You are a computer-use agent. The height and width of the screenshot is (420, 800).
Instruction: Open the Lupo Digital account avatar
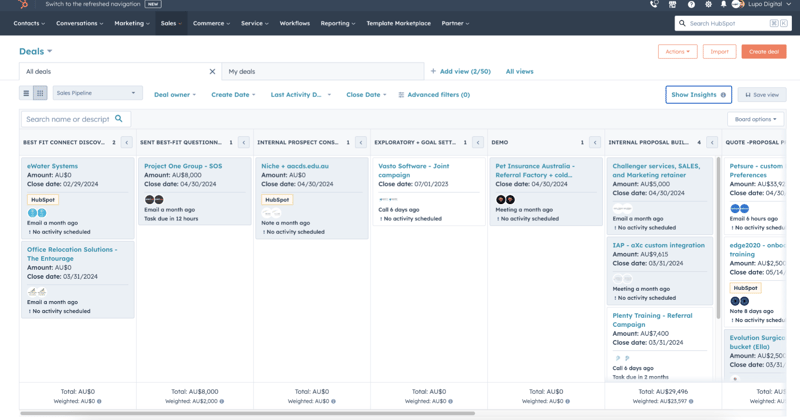[738, 4]
